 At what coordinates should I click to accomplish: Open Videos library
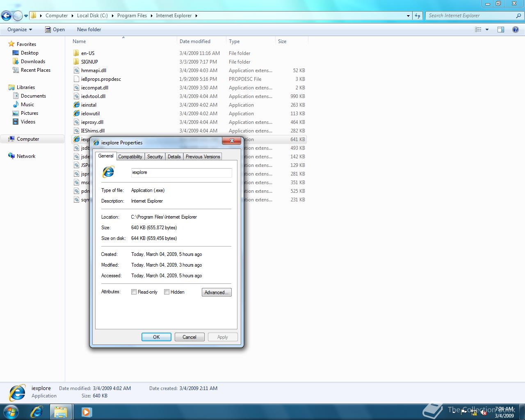pos(28,122)
